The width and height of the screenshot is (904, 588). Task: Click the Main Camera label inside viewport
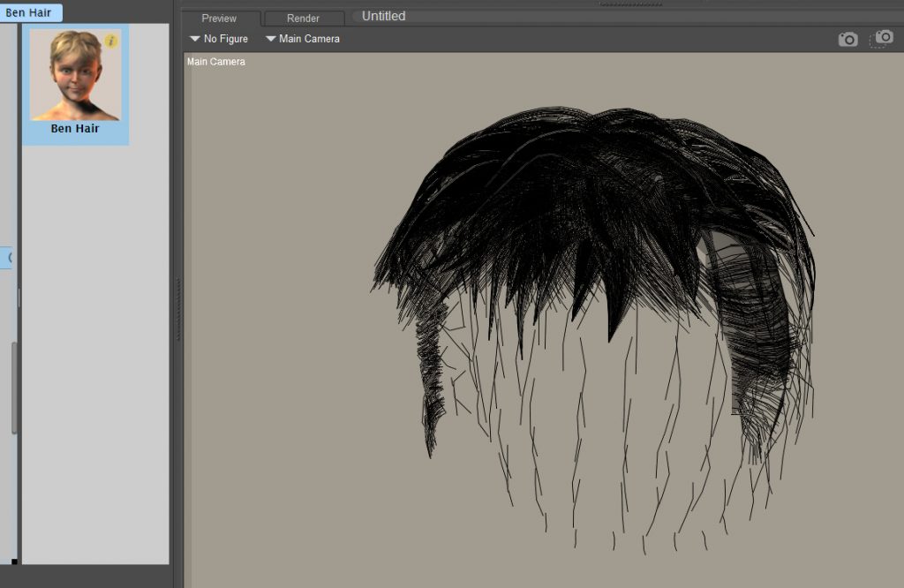[x=216, y=62]
